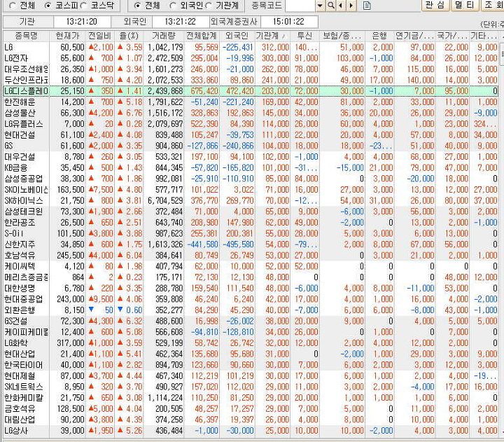
Task: Select the highlighted LG디스플레이 row
Action: pyautogui.click(x=252, y=91)
